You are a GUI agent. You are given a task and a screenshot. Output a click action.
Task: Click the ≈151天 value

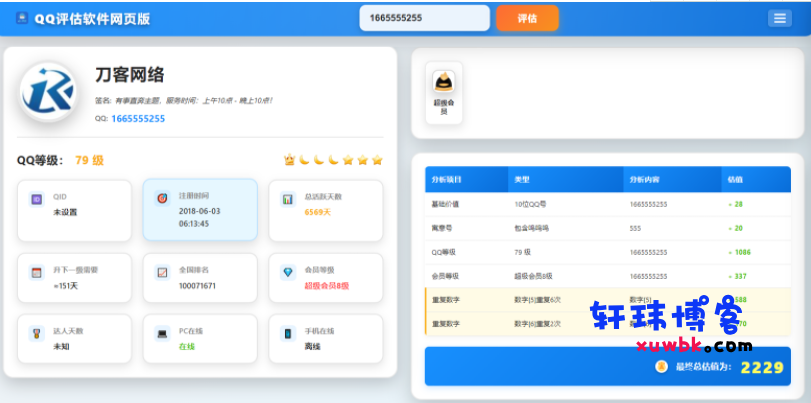[66, 286]
